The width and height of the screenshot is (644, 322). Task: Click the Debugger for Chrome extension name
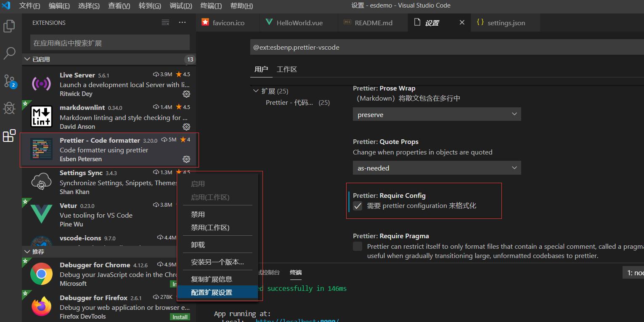click(x=95, y=265)
